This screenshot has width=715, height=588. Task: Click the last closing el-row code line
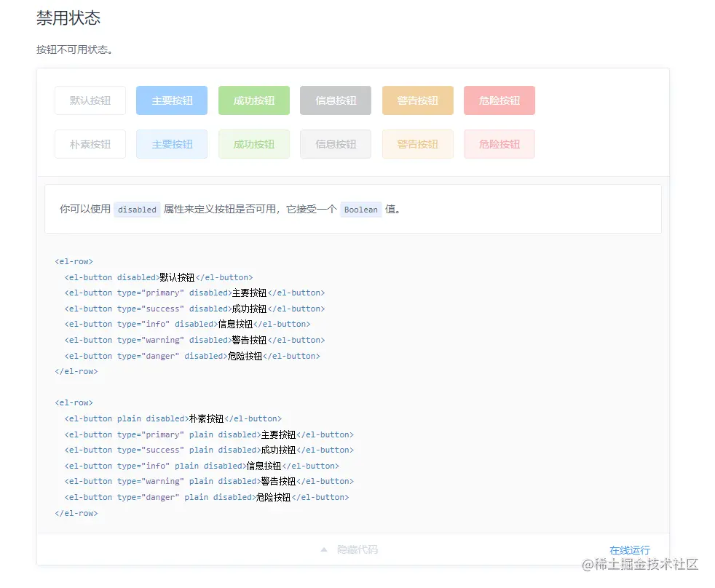coord(76,513)
